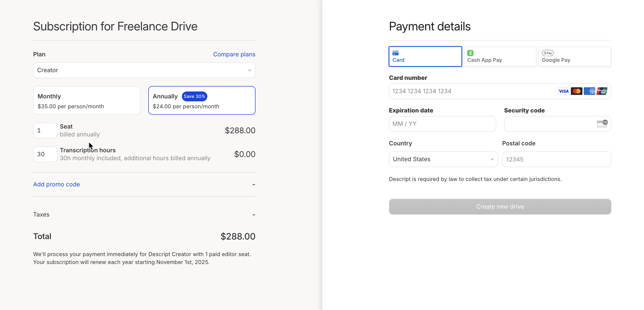Image resolution: width=644 pixels, height=310 pixels.
Task: Click the Create new drive button
Action: (500, 206)
